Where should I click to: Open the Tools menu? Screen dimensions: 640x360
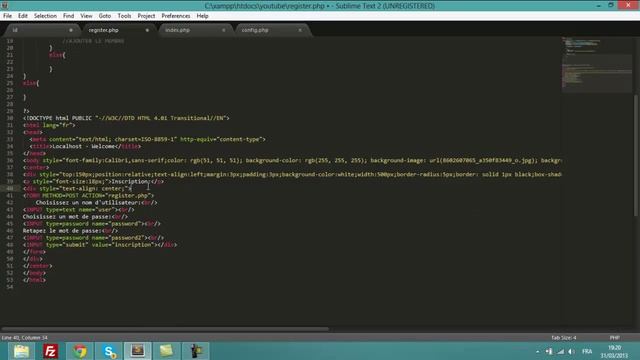(x=124, y=16)
